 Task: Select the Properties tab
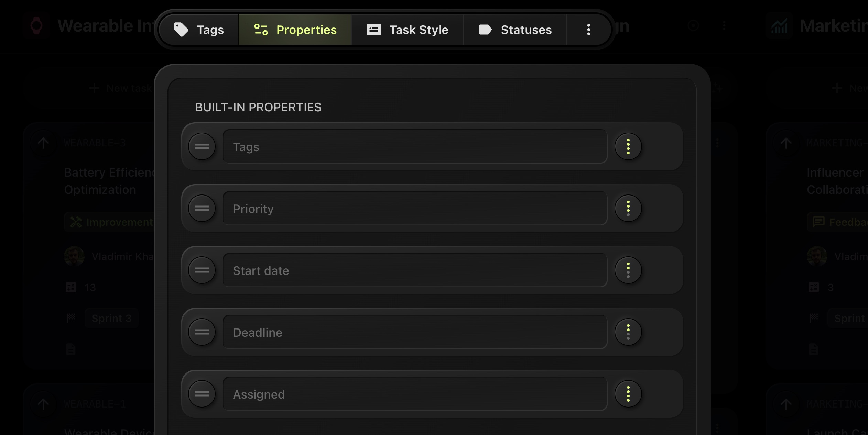tap(295, 30)
